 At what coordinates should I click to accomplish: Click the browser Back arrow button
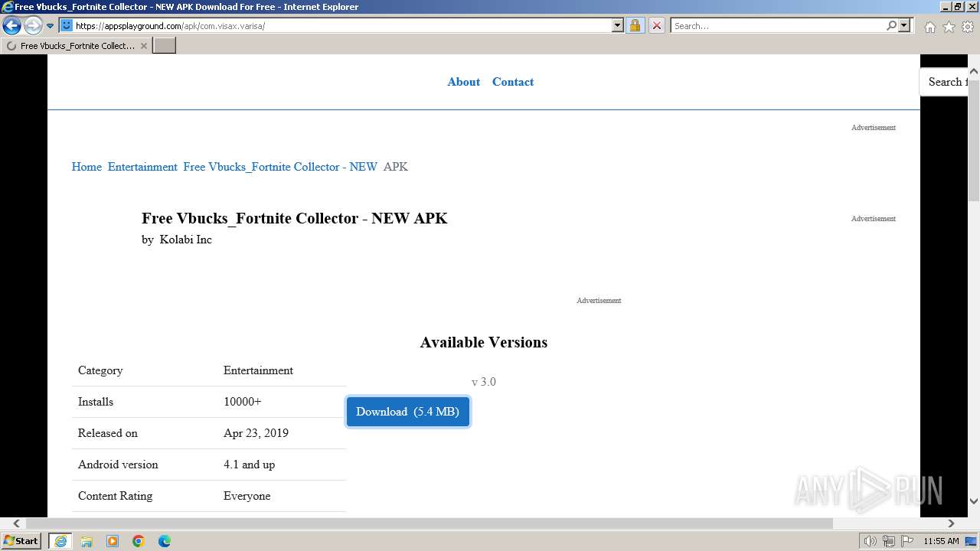(11, 25)
